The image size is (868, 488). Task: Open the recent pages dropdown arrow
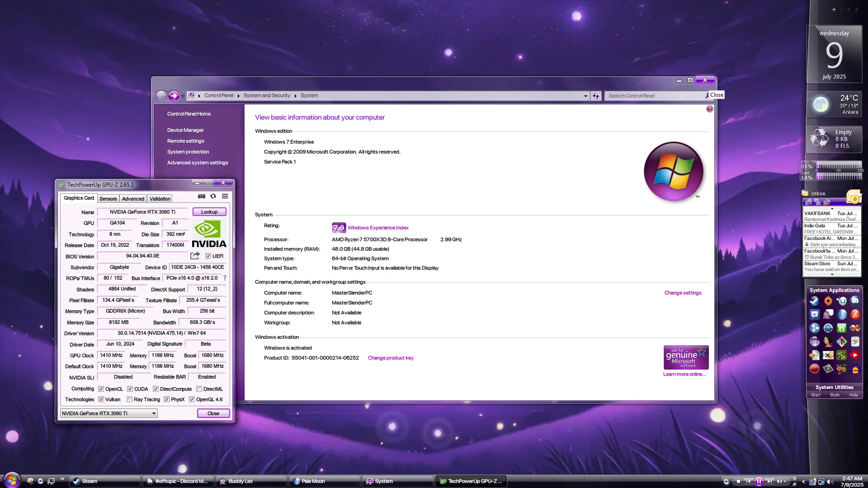[183, 96]
